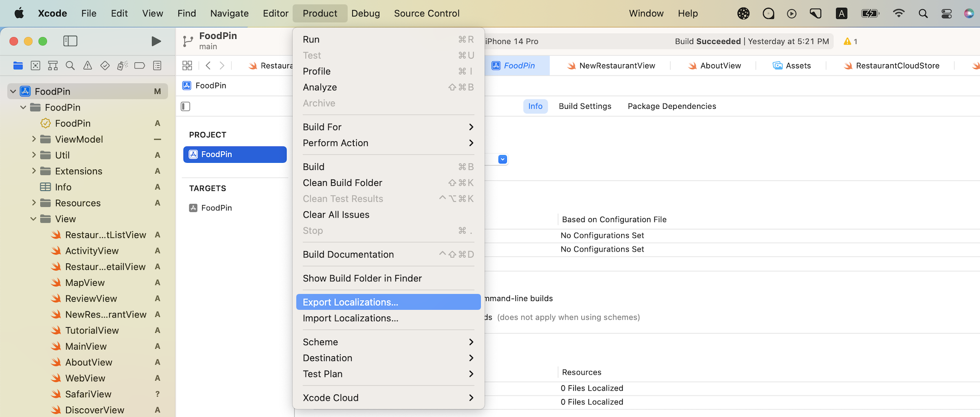Select the FoodPin target in TARGETS
Viewport: 980px width, 417px height.
pos(216,208)
